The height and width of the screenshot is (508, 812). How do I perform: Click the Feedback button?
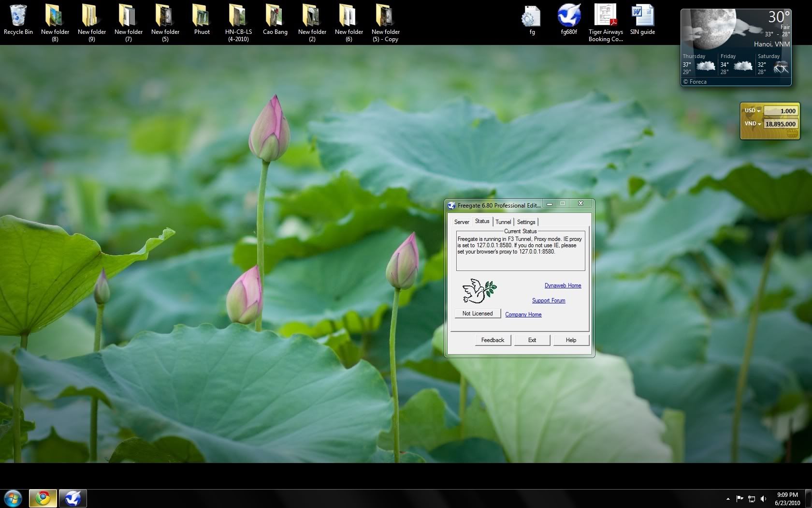(x=493, y=340)
